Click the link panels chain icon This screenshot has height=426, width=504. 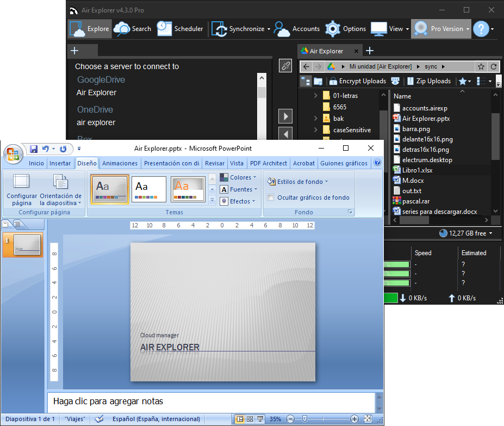(285, 66)
